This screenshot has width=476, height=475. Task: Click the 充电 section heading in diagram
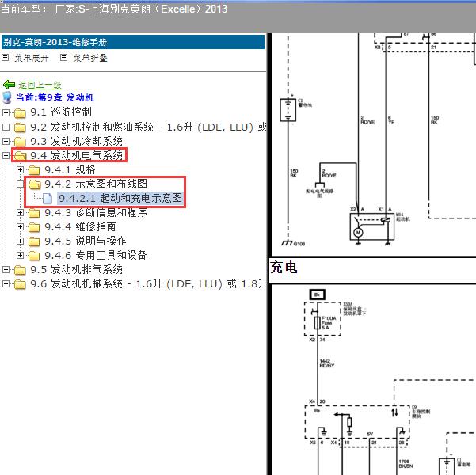click(x=284, y=268)
